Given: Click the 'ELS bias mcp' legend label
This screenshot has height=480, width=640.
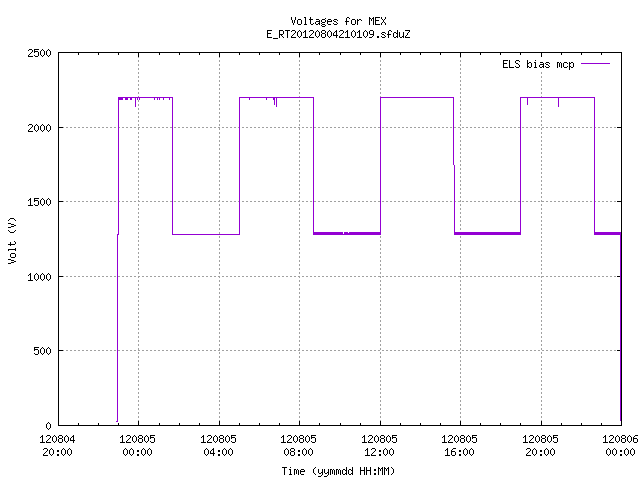Looking at the screenshot, I should (538, 64).
